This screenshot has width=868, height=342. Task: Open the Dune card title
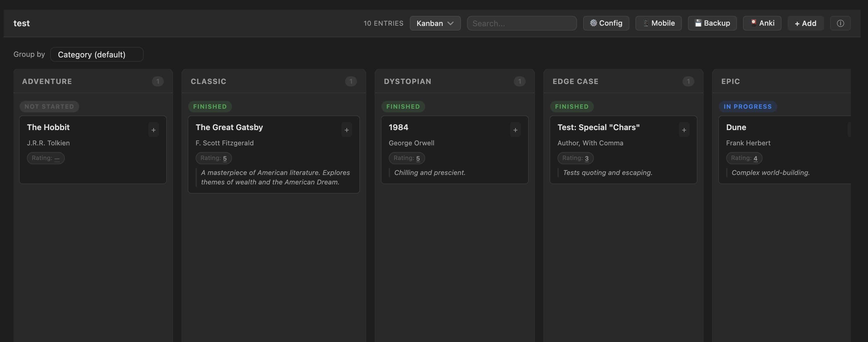coord(736,127)
